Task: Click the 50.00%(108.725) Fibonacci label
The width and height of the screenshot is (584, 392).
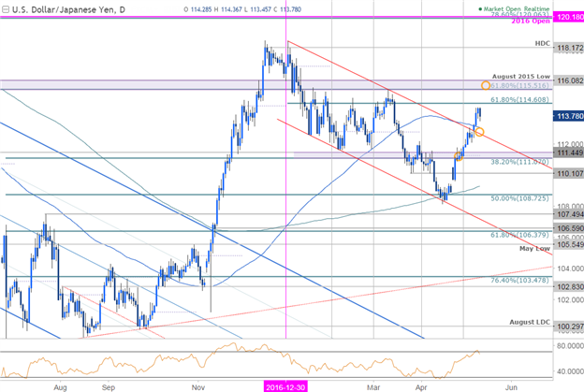Action: (x=519, y=198)
